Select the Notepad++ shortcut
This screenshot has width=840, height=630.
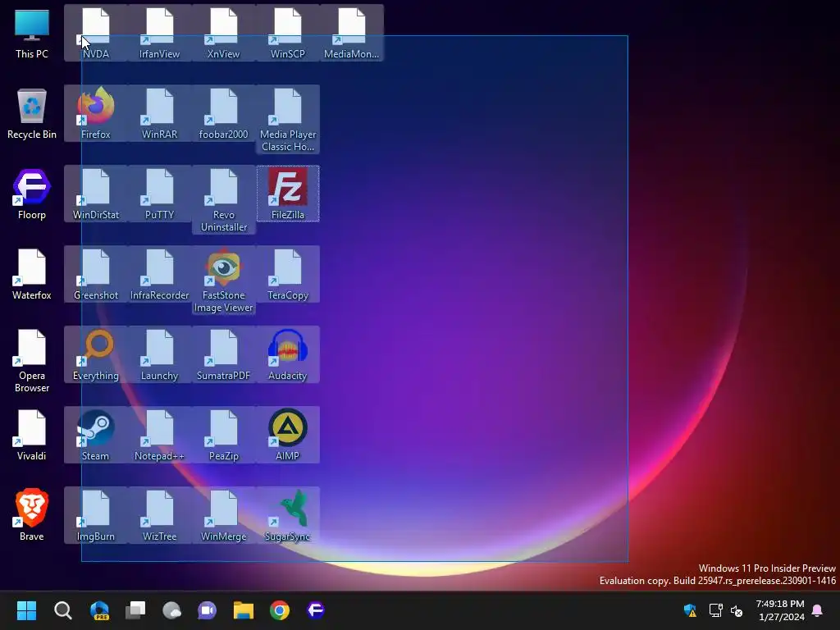pyautogui.click(x=160, y=435)
